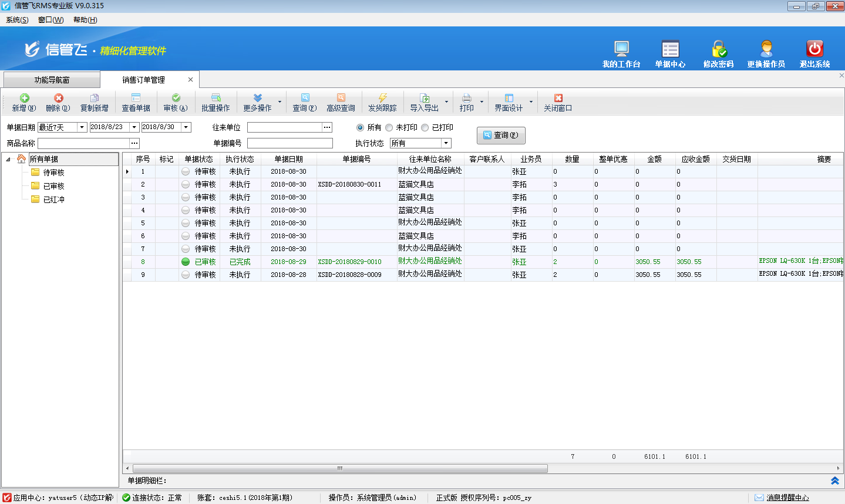Screen dimensions: 845x504
Task: Click the 查询(F) search button
Action: [501, 136]
